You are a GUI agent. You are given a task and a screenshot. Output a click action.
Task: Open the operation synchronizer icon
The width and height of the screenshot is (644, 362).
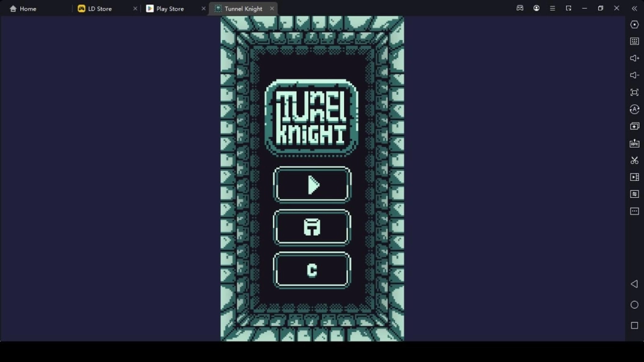tap(635, 194)
